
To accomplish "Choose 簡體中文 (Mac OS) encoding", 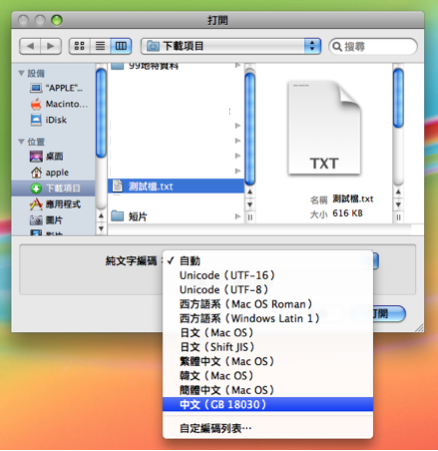I will pos(268,390).
